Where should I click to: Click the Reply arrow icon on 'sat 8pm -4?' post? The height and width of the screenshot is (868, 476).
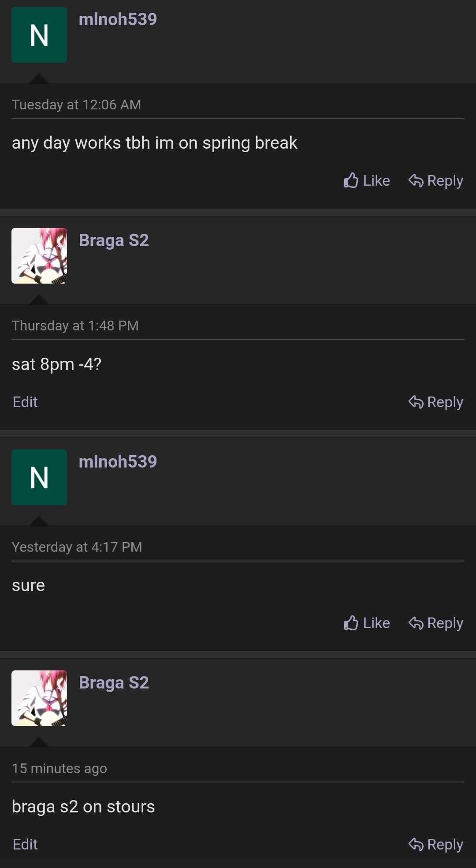coord(416,401)
